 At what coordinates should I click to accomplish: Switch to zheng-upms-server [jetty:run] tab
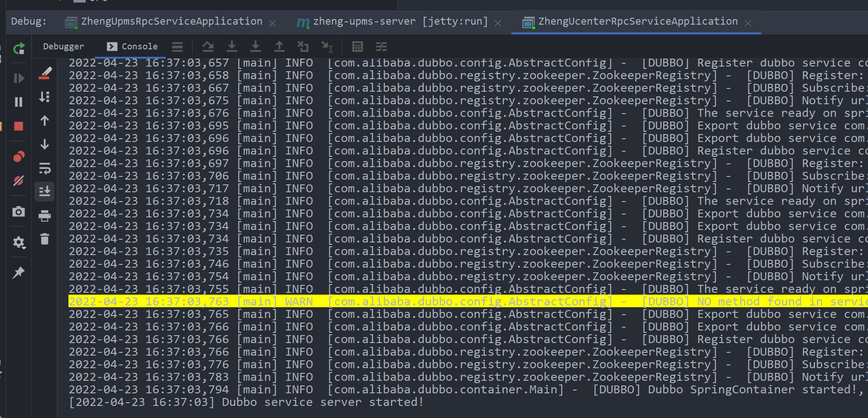(400, 21)
